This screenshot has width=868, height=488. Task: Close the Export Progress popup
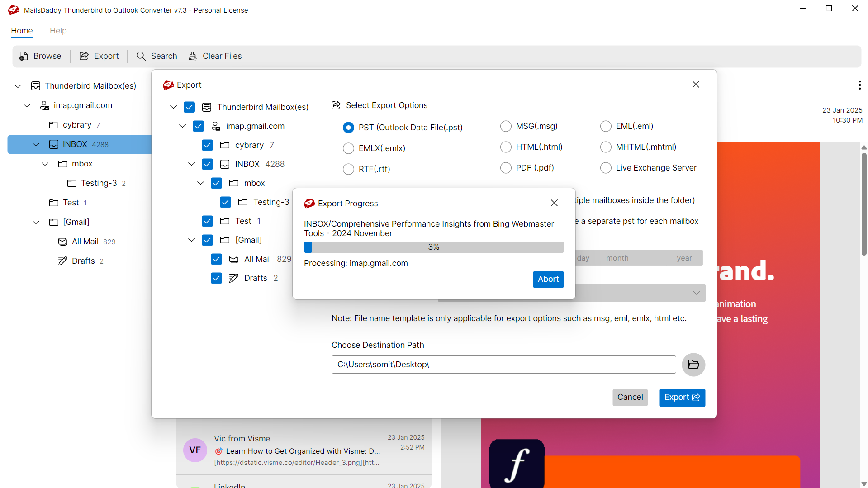pyautogui.click(x=554, y=203)
